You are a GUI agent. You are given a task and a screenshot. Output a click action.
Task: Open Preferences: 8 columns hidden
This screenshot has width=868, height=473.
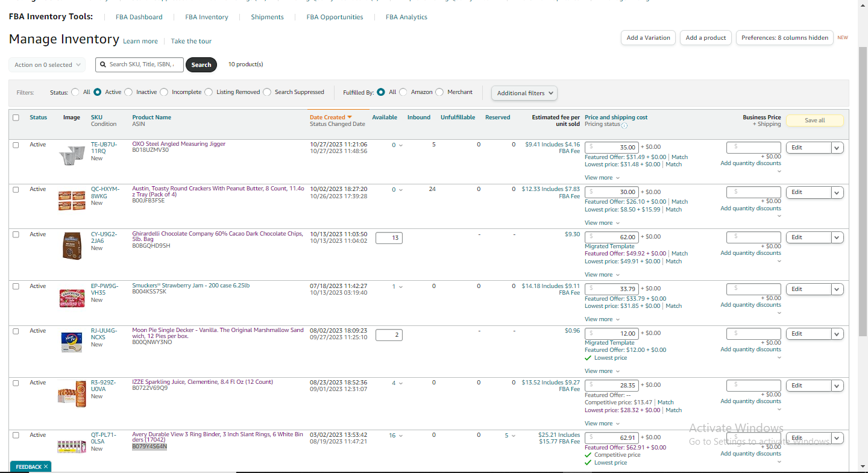point(785,38)
